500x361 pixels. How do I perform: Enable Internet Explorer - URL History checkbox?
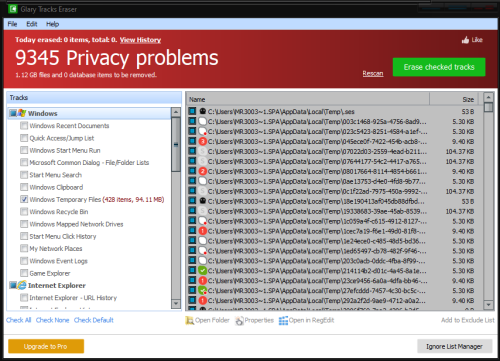point(24,298)
